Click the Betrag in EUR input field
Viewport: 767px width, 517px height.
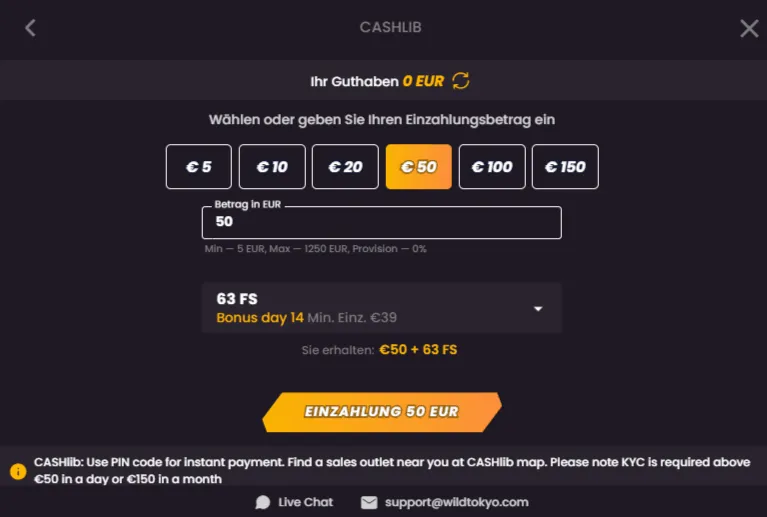(381, 222)
